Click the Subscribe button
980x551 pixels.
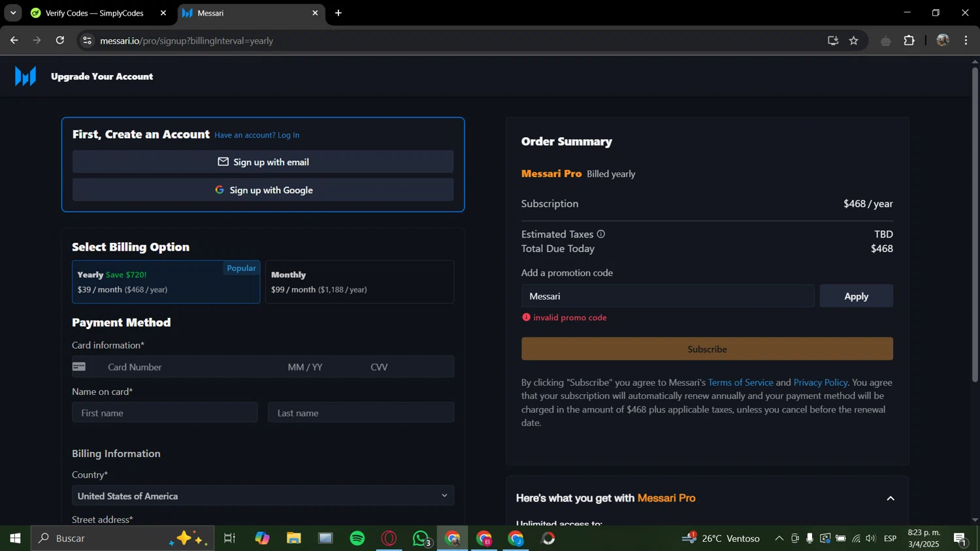(707, 349)
